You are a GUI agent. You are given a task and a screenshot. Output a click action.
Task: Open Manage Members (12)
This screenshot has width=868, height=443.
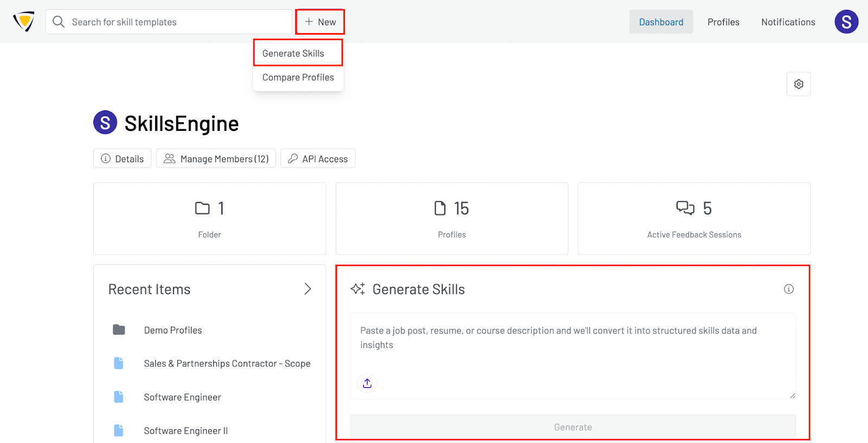216,159
